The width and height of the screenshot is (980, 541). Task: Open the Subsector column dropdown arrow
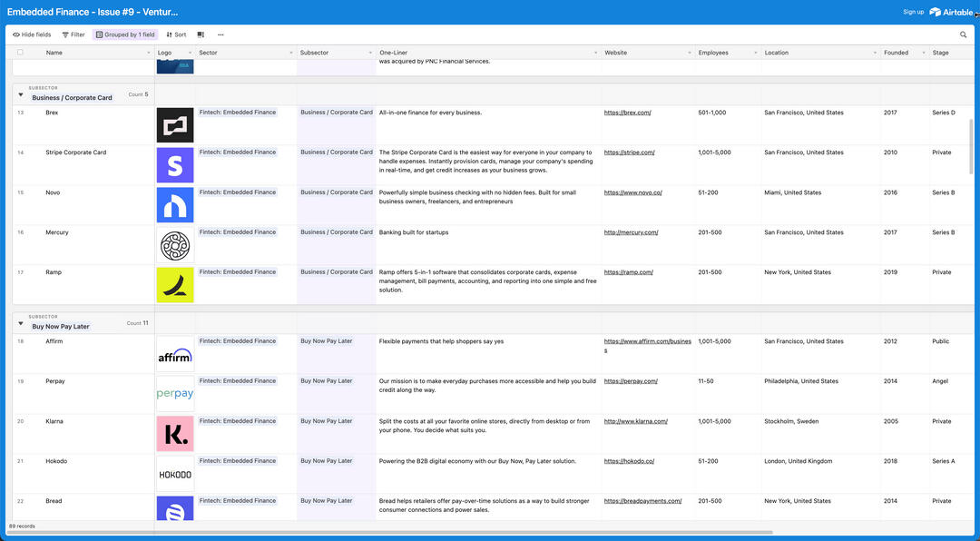[369, 53]
